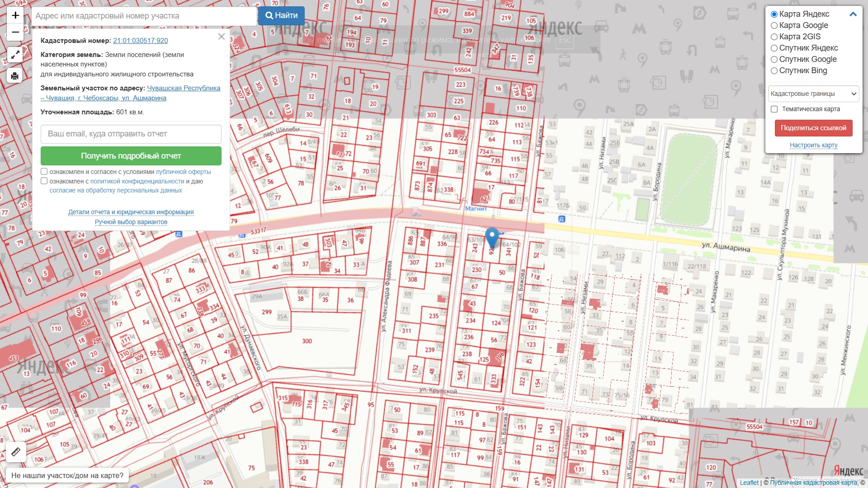
Task: Open the ruler measurement tool
Action: pyautogui.click(x=16, y=452)
